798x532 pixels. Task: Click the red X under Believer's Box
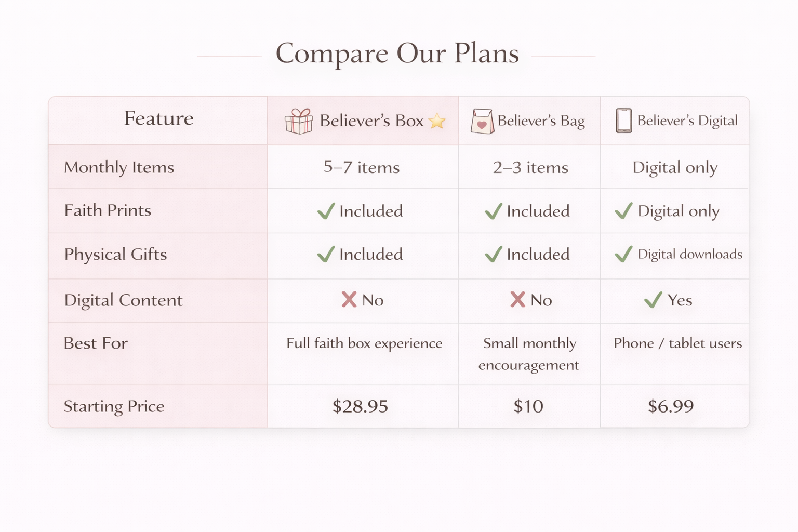pyautogui.click(x=349, y=300)
